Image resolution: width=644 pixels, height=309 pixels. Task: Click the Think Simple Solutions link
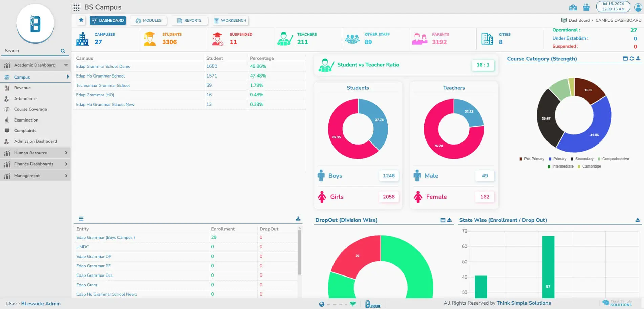[523, 303]
